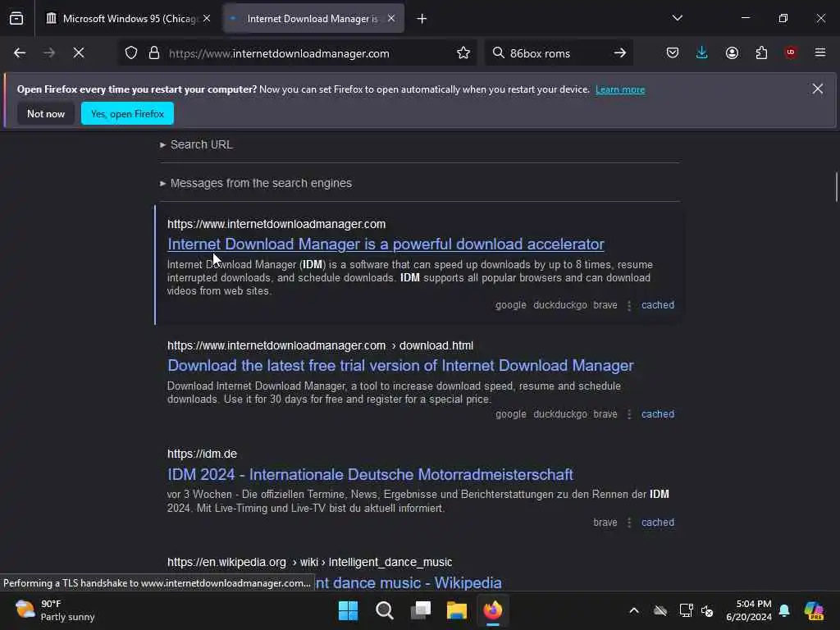This screenshot has width=840, height=630.
Task: Expand the Search URL section
Action: [197, 144]
